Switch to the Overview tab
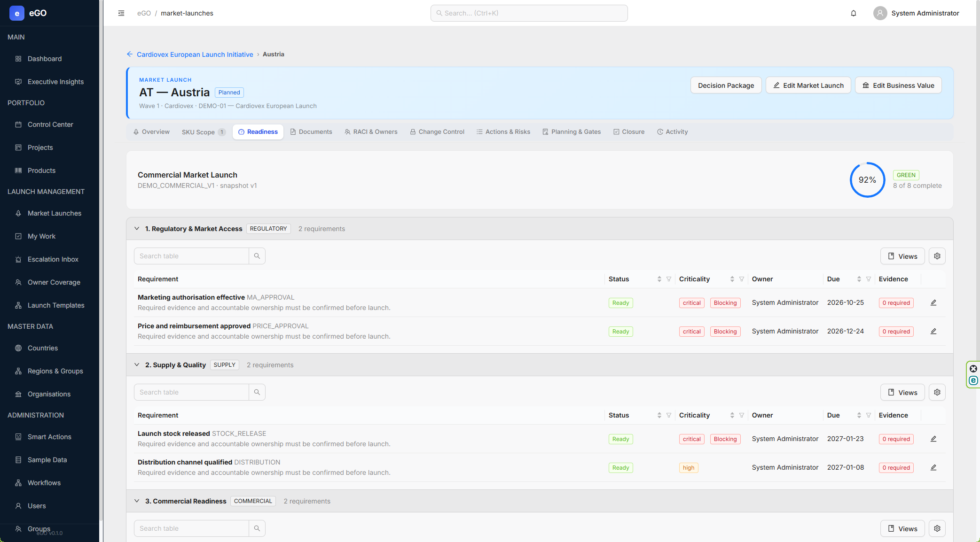 151,132
